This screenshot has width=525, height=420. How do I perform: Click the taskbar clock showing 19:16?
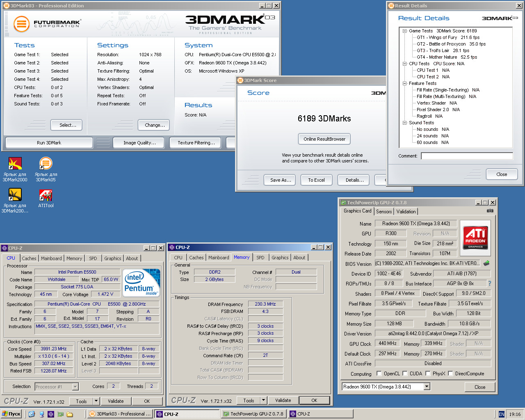pos(515,414)
